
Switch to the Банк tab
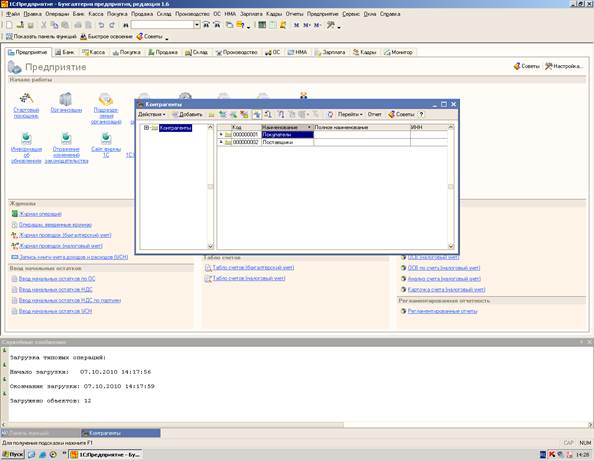click(65, 52)
